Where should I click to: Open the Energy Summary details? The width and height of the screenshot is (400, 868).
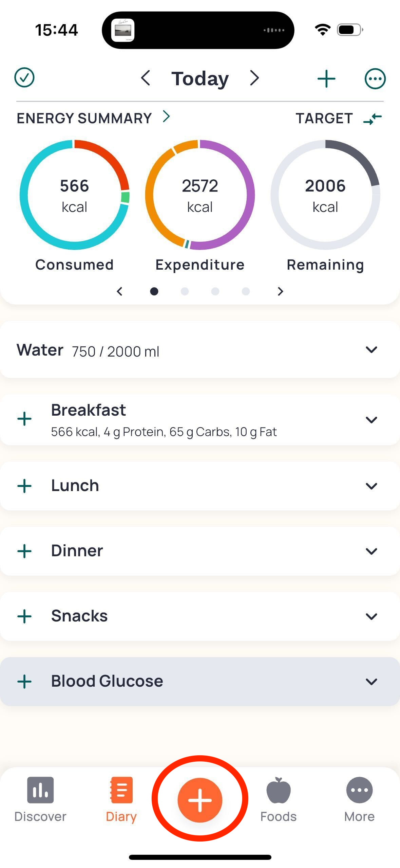coord(93,118)
